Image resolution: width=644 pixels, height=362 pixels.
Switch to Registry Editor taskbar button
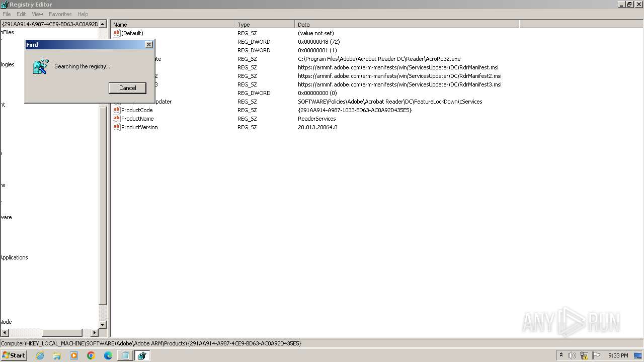142,355
